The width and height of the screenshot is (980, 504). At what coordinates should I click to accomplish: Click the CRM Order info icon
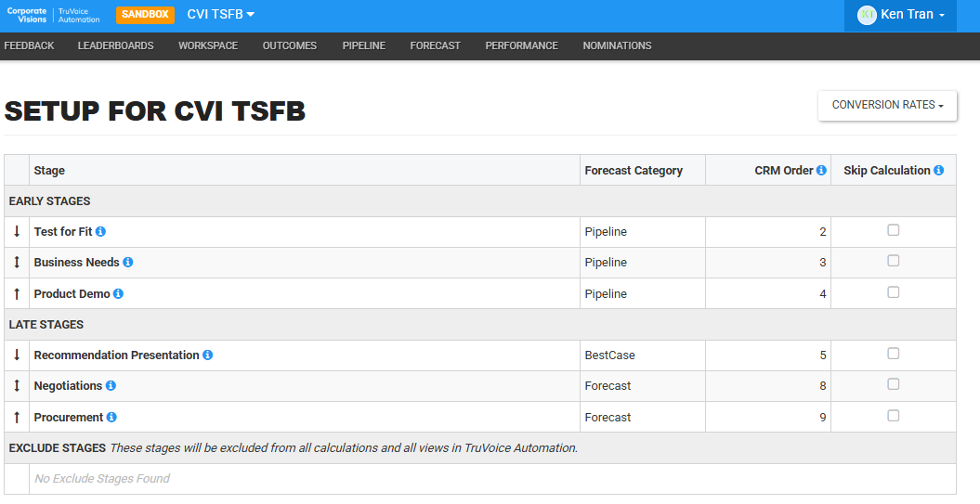[821, 170]
